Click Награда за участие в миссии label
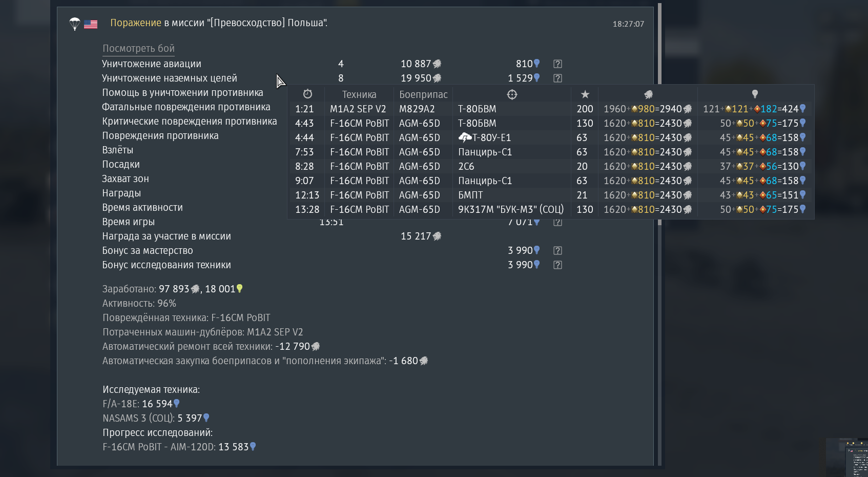The image size is (868, 477). pyautogui.click(x=167, y=236)
